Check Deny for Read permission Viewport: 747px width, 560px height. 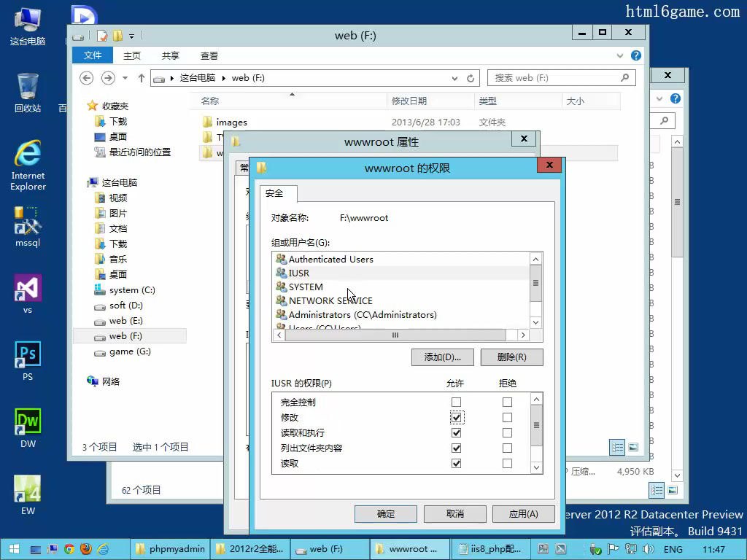[x=507, y=464]
